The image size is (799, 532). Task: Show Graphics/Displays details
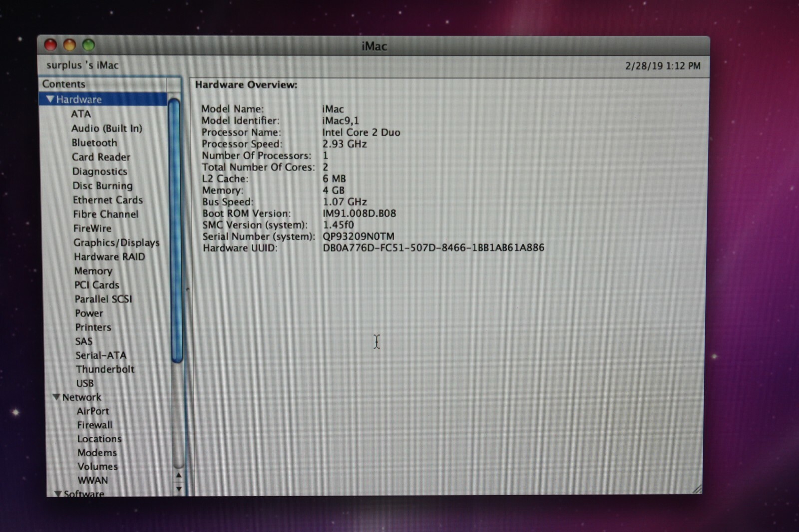point(116,243)
